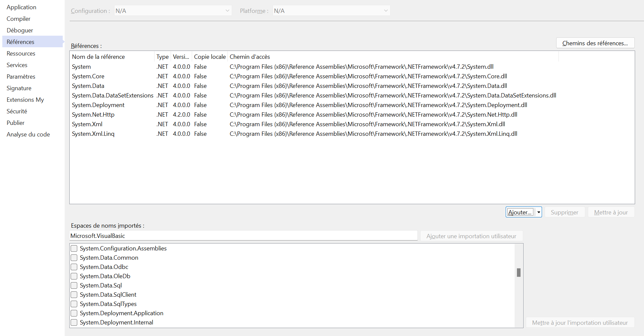Sort by the Chemin d'accès column header
Viewport: 644px width, 336px height.
pyautogui.click(x=393, y=56)
